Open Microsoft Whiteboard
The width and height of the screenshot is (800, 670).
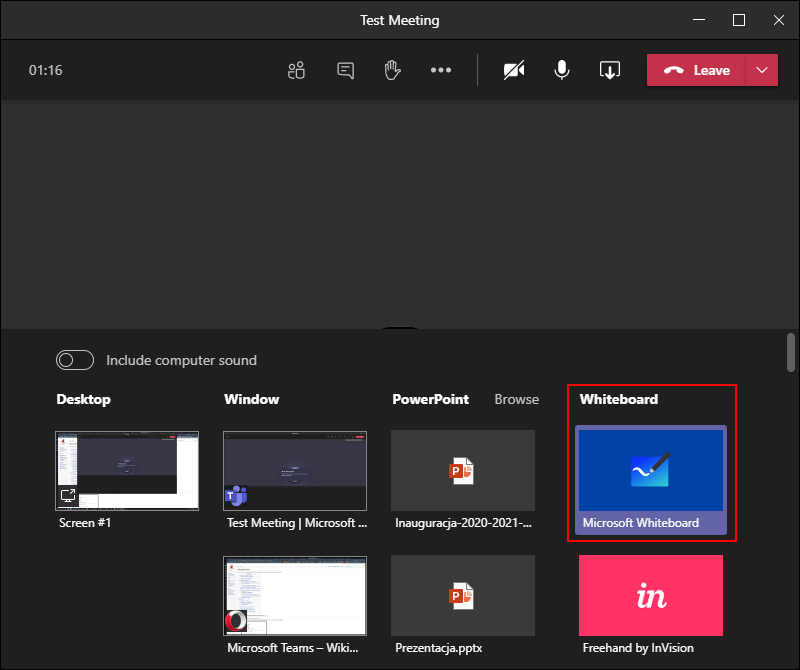651,480
